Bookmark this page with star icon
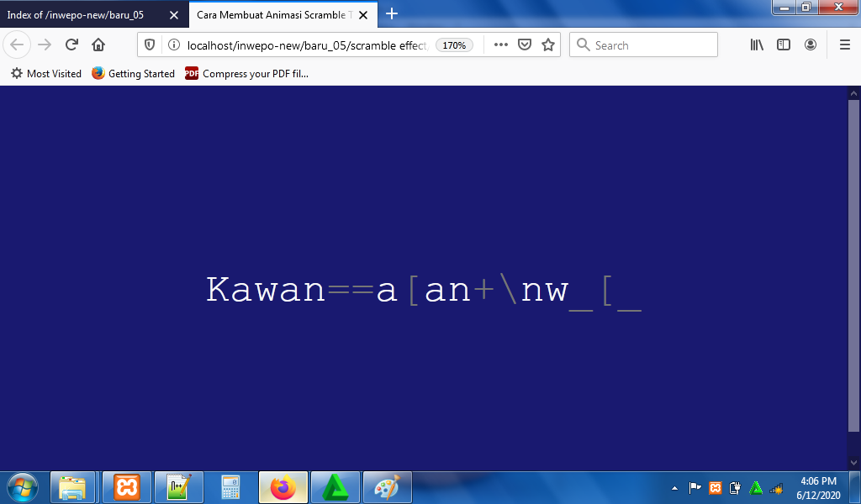Viewport: 861px width, 504px height. tap(548, 45)
